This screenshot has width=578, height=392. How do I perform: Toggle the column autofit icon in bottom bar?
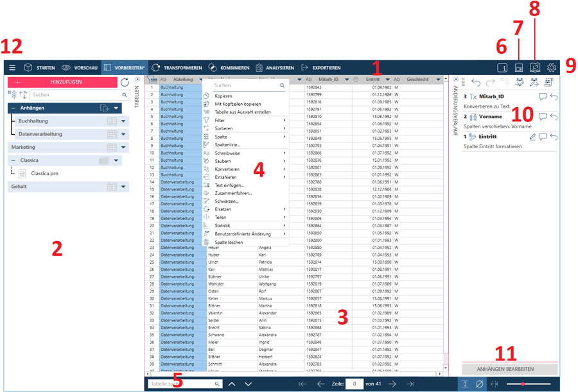click(x=494, y=384)
